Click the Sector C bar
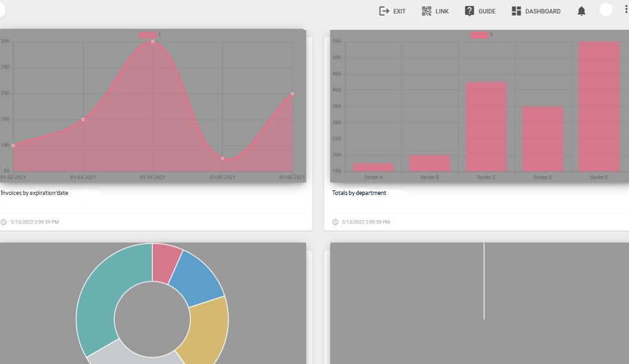629x364 pixels. [486, 127]
